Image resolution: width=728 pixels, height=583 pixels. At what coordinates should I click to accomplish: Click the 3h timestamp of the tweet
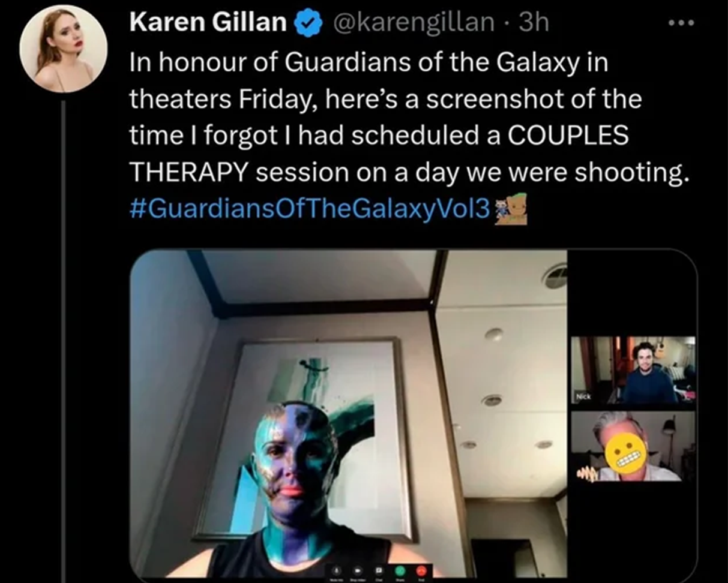click(534, 23)
